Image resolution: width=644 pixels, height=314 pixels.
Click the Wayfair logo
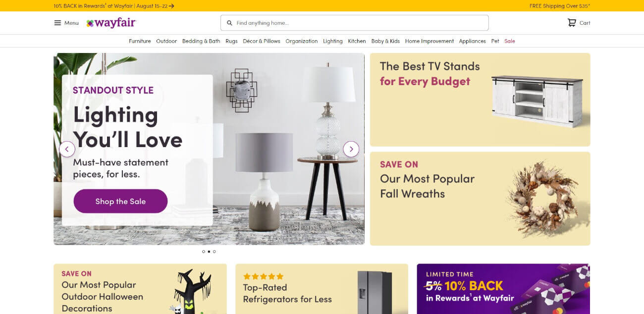click(x=111, y=23)
